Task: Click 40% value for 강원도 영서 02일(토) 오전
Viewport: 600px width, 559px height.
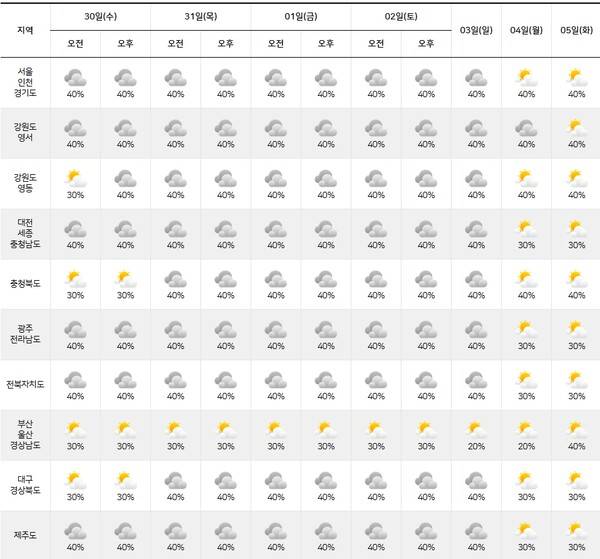Action: pos(376,145)
